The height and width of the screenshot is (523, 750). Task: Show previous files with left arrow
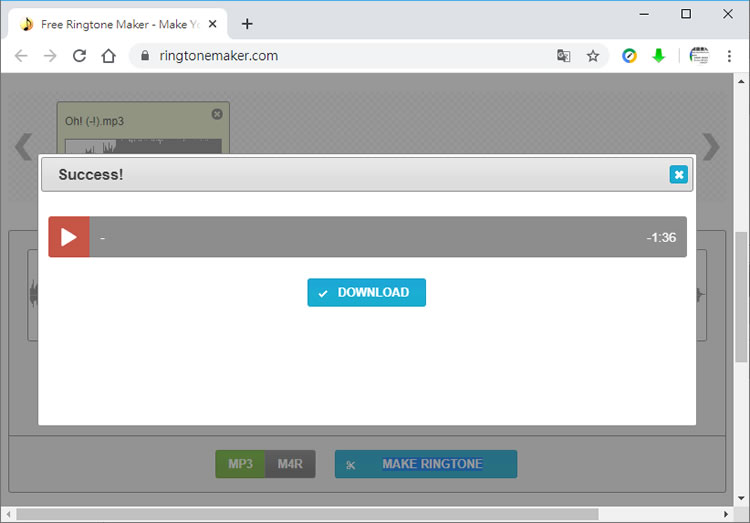[23, 146]
